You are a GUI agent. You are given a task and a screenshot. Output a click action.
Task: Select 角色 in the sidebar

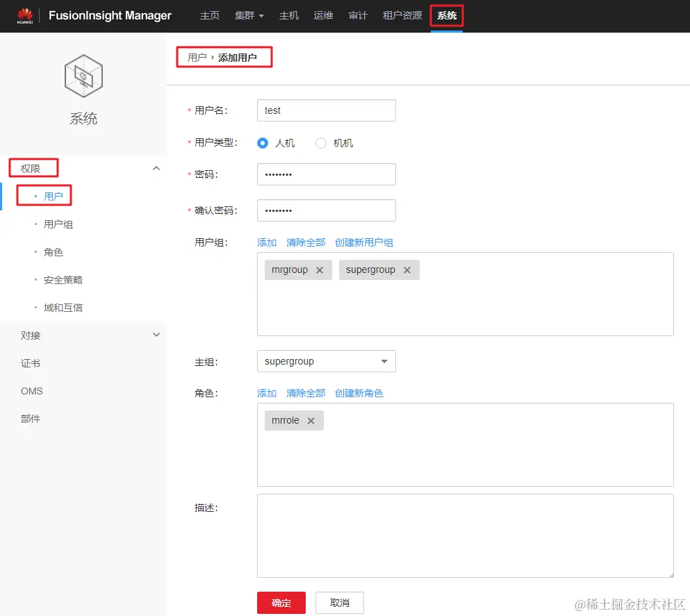click(54, 252)
